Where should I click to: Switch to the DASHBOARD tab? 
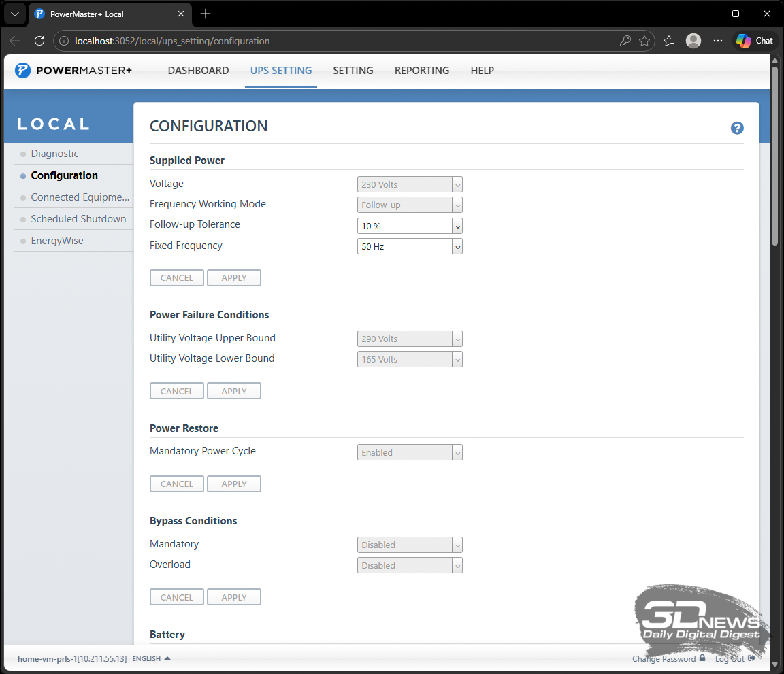(198, 71)
